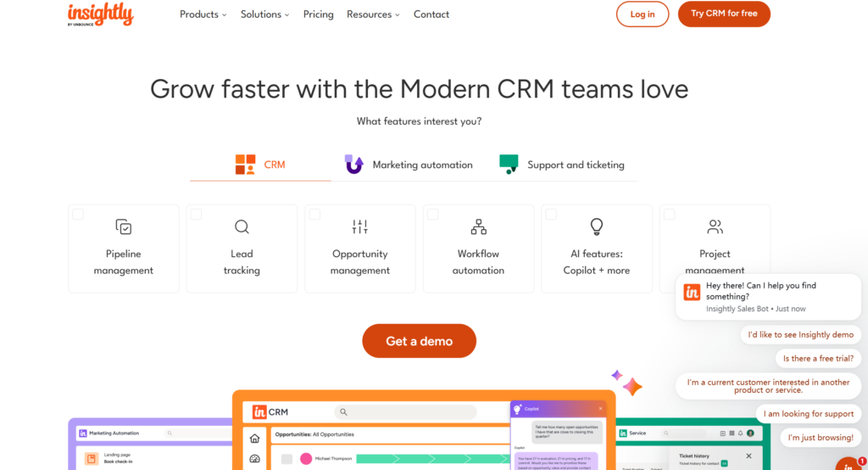
Task: Expand the Resources dropdown menu
Action: pyautogui.click(x=373, y=14)
